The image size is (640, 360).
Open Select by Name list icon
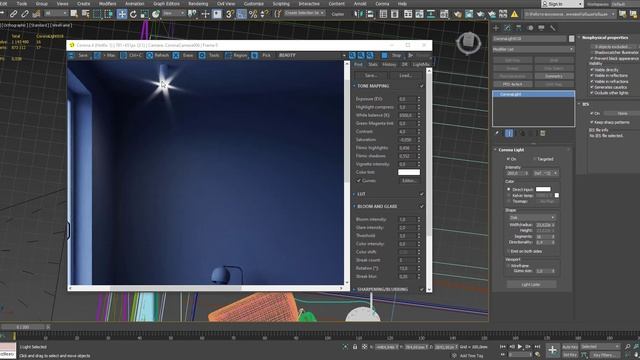coord(85,14)
